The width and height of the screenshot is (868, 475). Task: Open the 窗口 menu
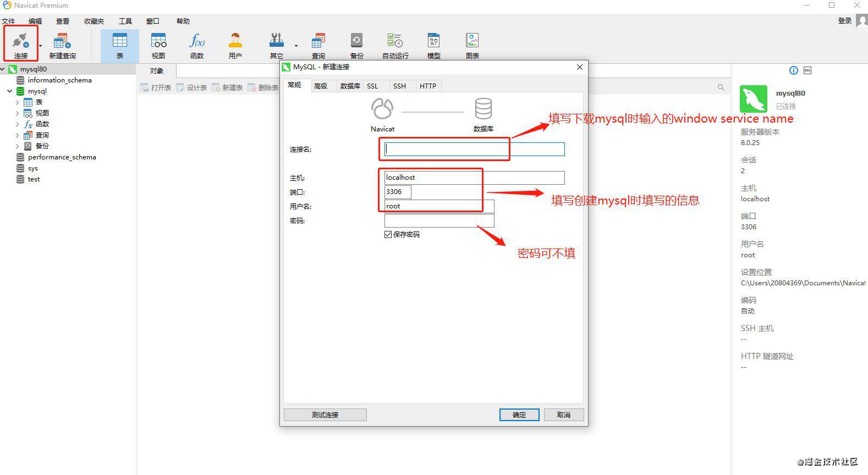click(x=153, y=21)
